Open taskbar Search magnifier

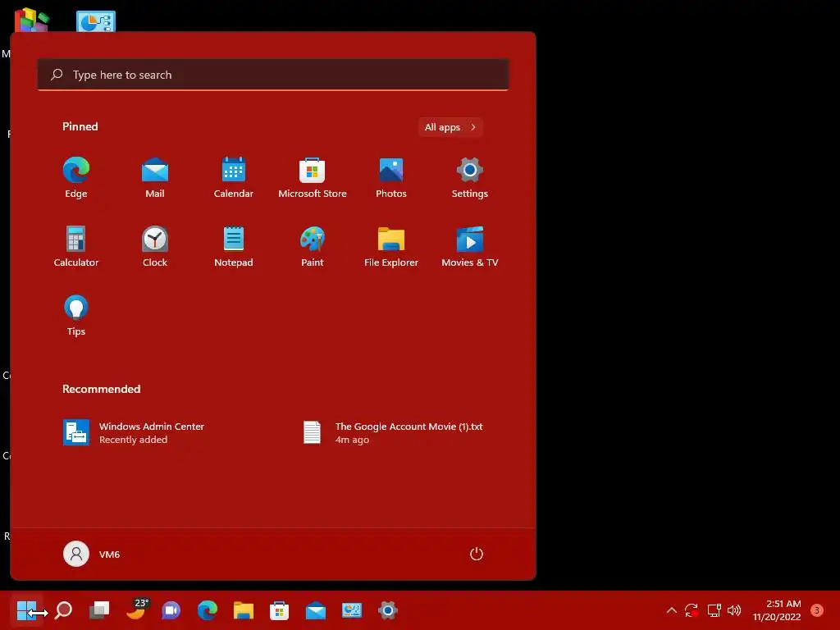coord(63,610)
